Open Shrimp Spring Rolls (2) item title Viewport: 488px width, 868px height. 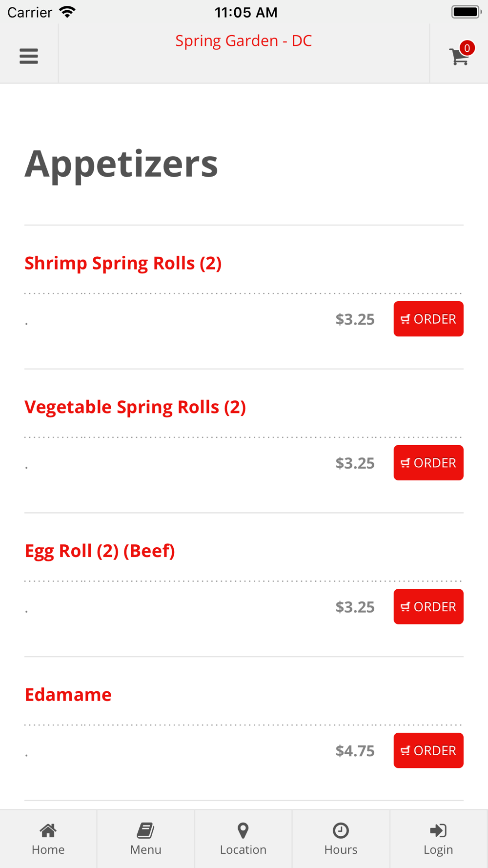tap(123, 263)
